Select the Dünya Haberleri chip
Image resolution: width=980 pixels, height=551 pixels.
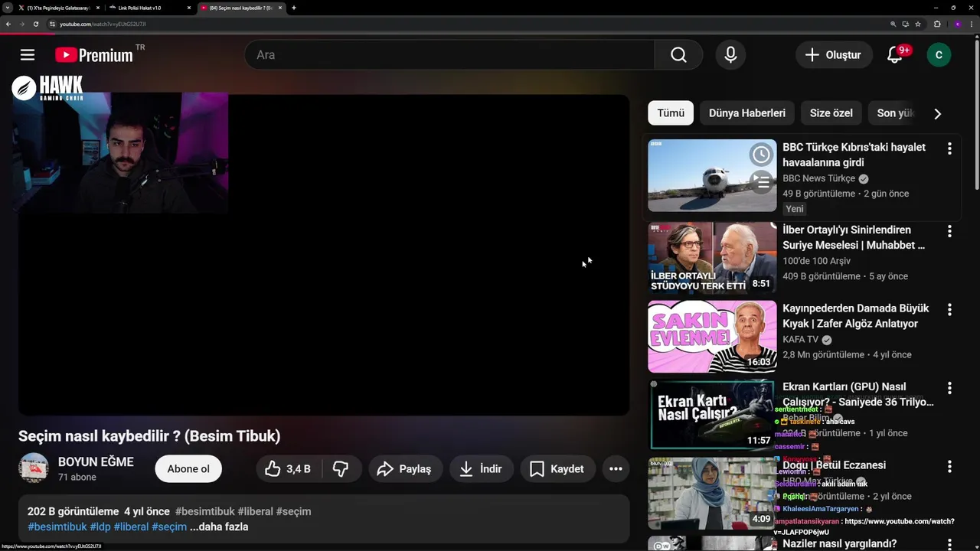pos(747,112)
